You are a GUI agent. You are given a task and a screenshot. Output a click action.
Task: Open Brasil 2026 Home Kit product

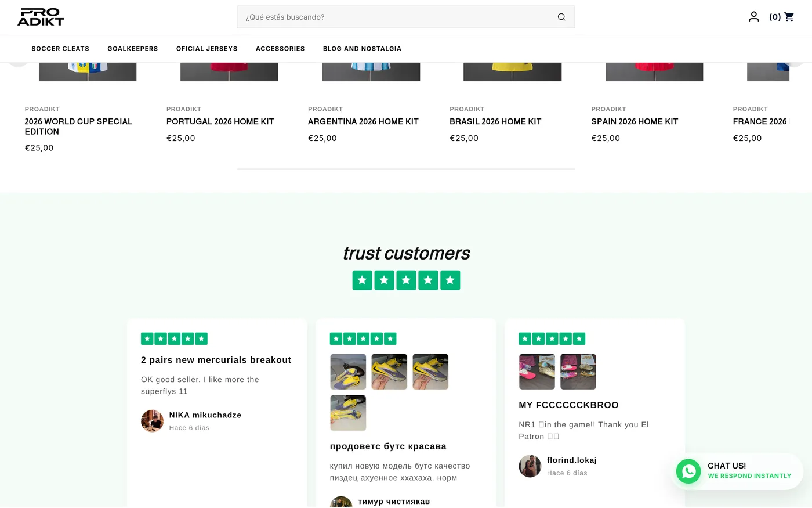click(x=495, y=121)
